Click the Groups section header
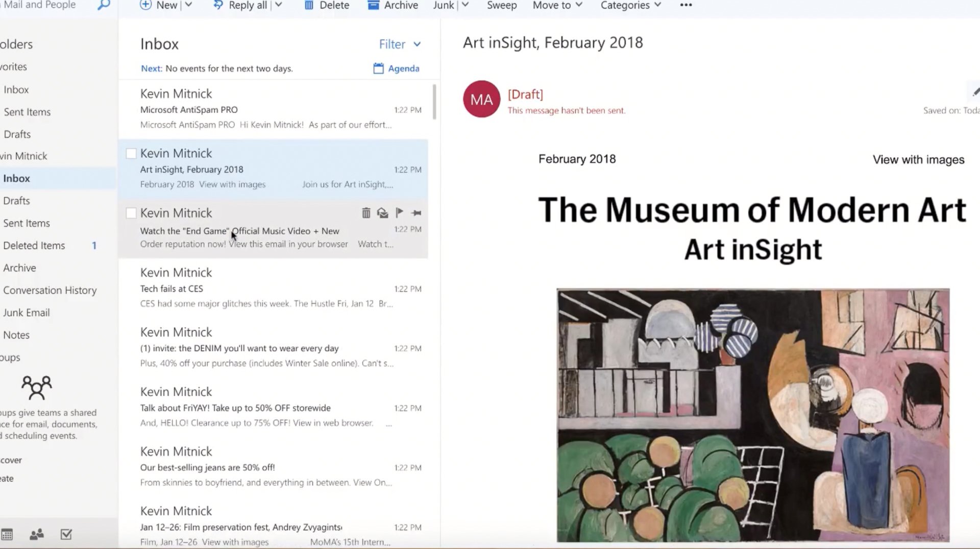The image size is (980, 549). [10, 357]
